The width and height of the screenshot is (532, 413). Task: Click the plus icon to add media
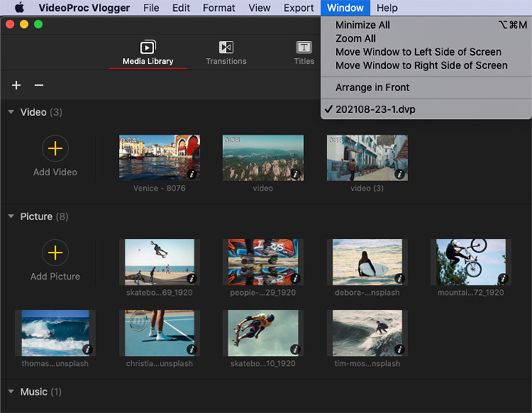pos(16,86)
